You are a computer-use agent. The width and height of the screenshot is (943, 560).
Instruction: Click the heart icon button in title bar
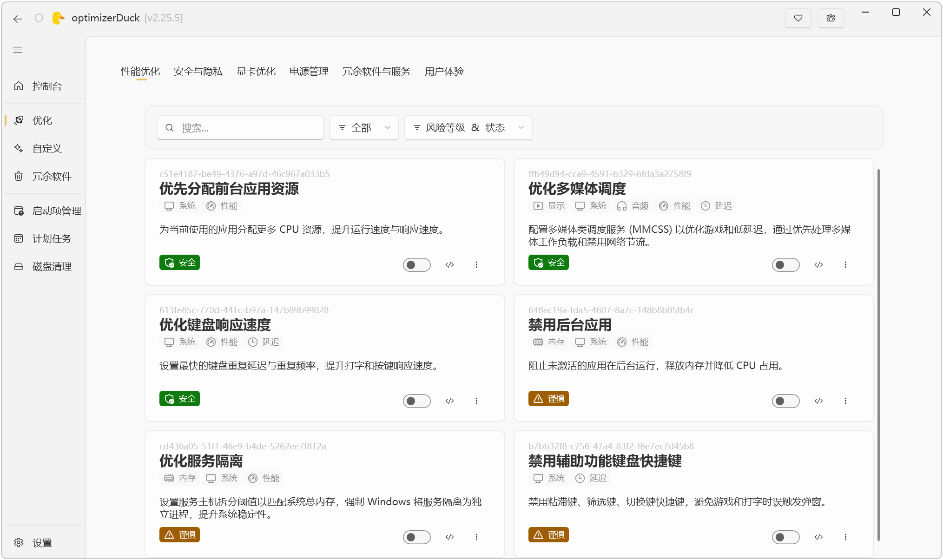pyautogui.click(x=798, y=18)
